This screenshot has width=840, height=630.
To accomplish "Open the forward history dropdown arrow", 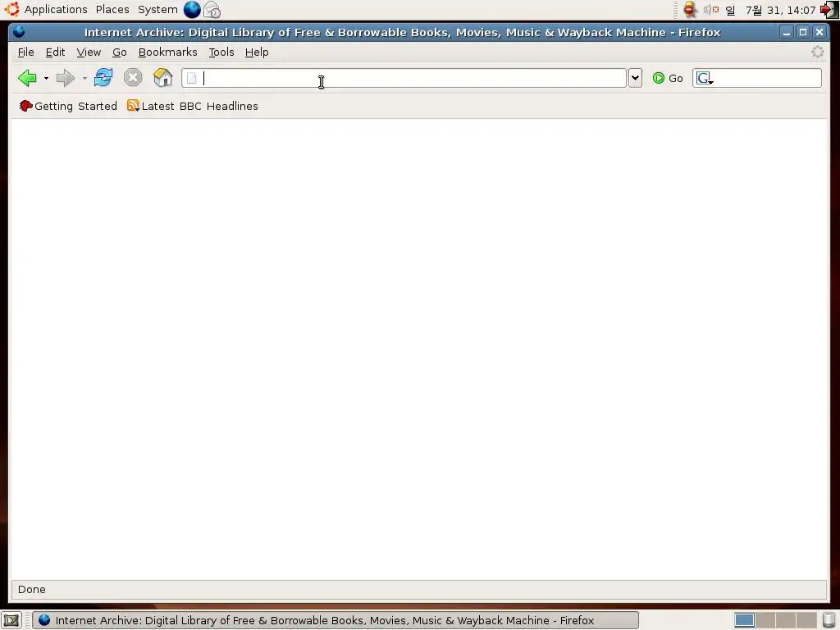I will click(84, 79).
